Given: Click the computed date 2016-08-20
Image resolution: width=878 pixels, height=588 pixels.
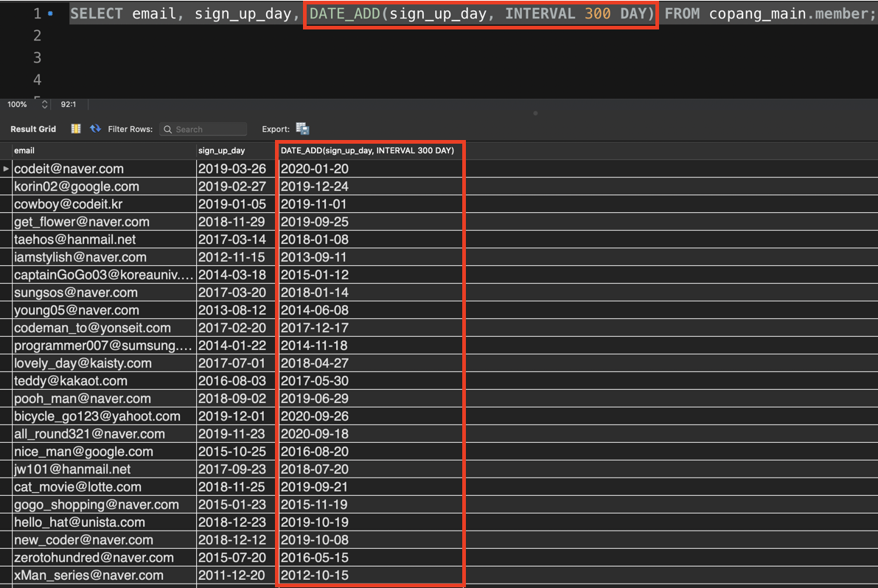Looking at the screenshot, I should point(315,452).
